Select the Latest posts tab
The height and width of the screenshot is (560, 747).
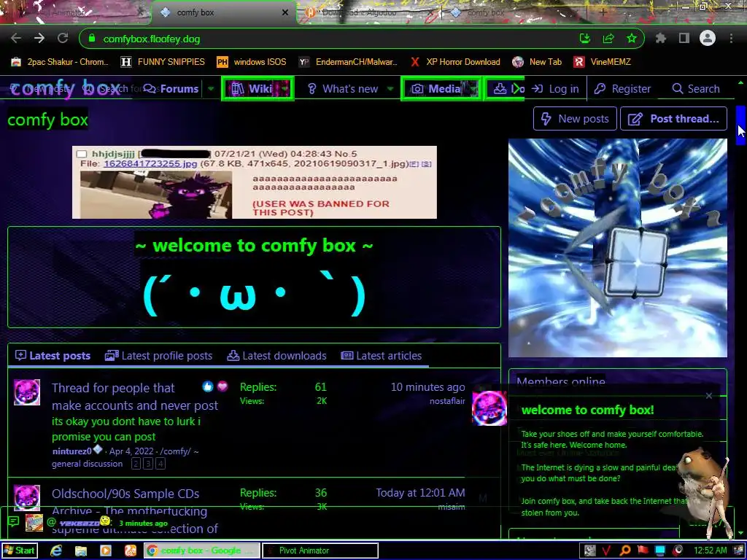pyautogui.click(x=53, y=356)
